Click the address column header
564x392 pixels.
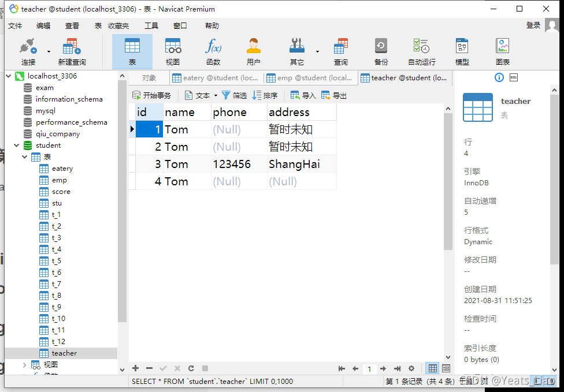point(302,112)
